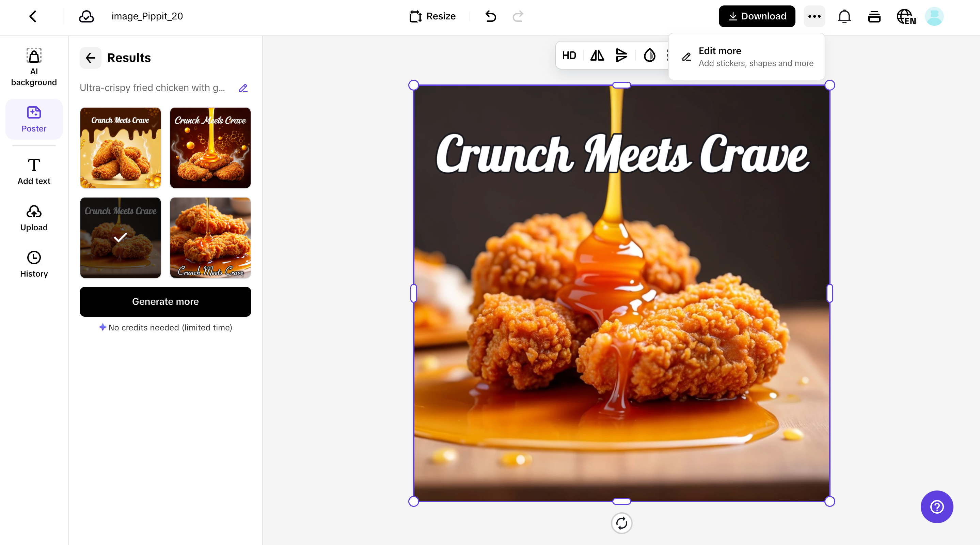Open notifications bell
The image size is (980, 545).
[844, 16]
